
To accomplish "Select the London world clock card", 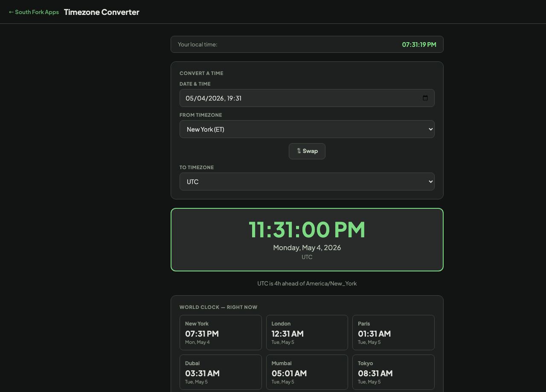I will (307, 332).
